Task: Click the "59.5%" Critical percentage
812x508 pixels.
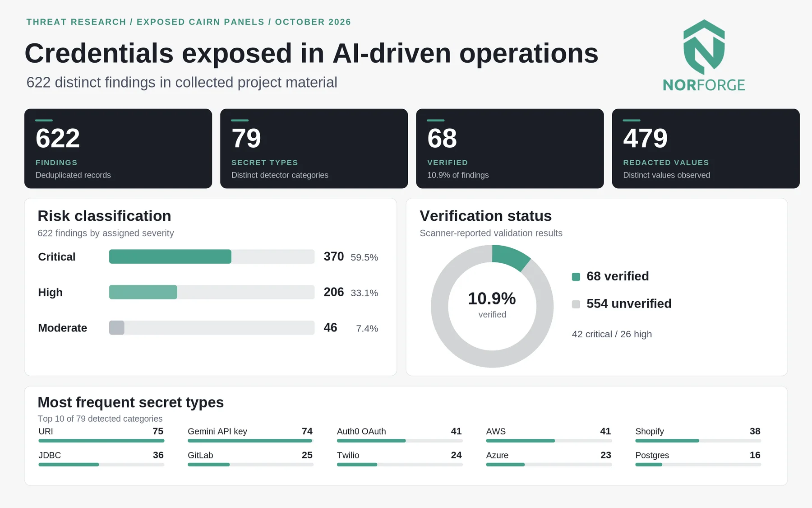Action: point(364,257)
